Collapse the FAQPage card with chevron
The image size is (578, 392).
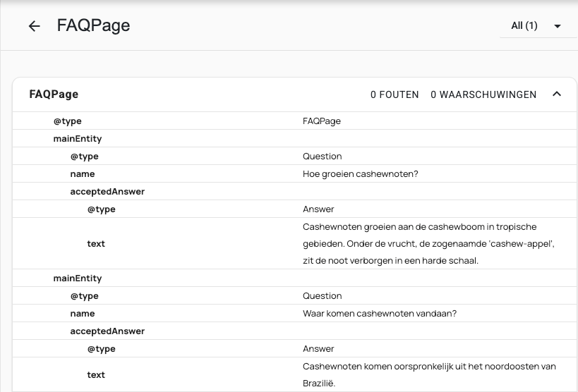pos(556,94)
